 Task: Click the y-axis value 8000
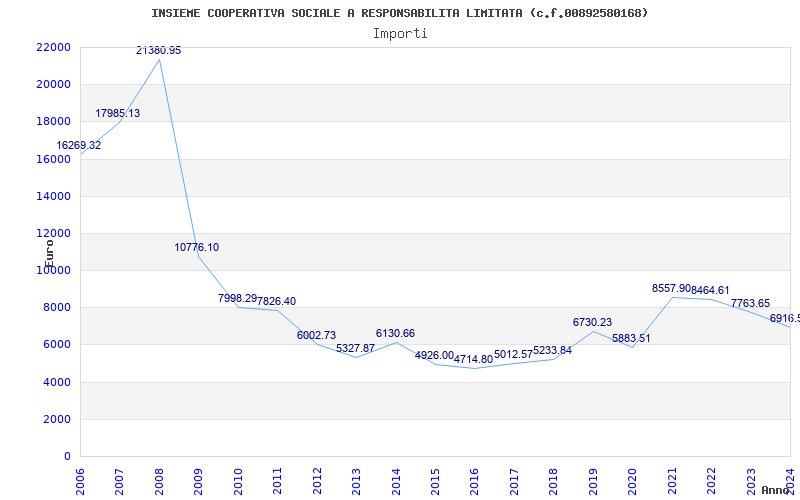click(x=57, y=308)
